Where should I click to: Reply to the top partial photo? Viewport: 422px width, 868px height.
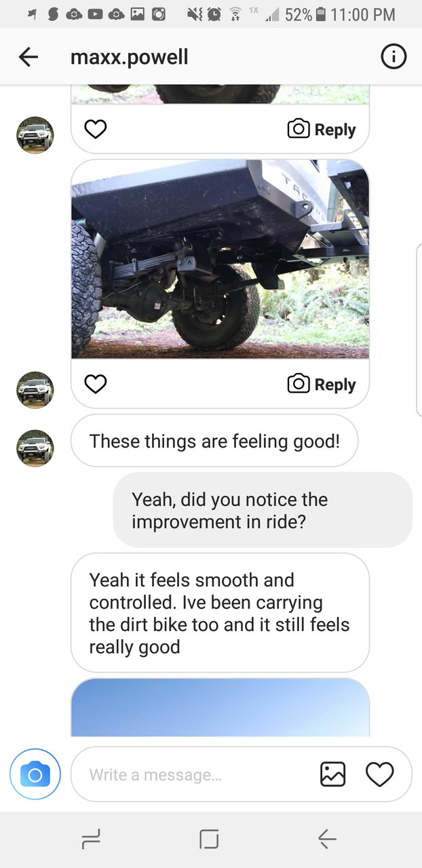point(322,129)
